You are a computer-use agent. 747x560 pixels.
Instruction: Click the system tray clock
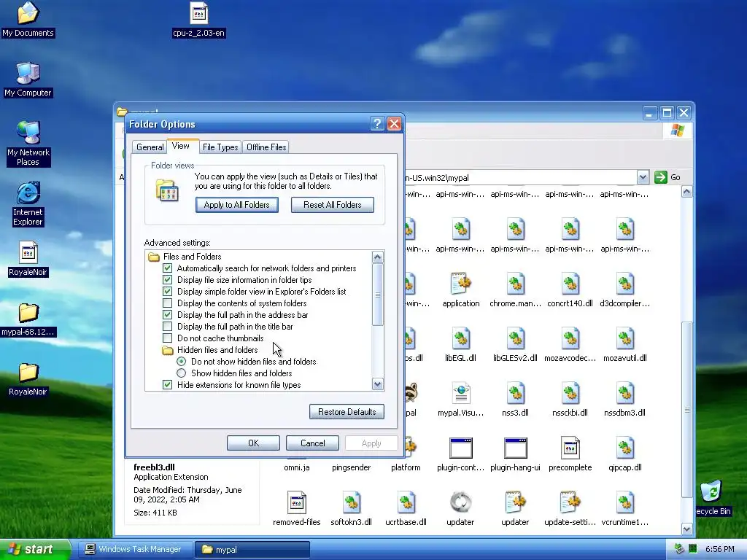[720, 549]
